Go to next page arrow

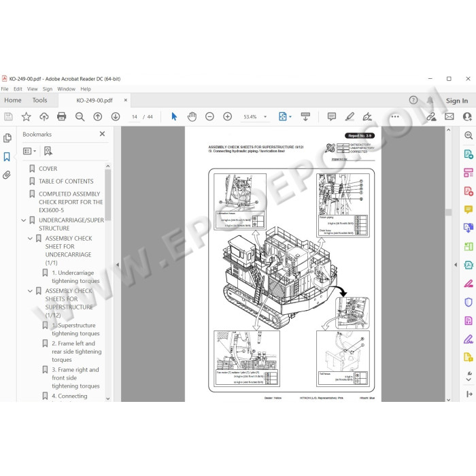(x=116, y=116)
